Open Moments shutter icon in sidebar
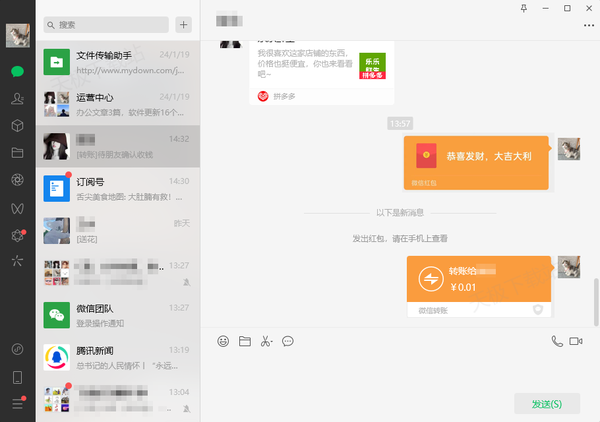 point(18,180)
